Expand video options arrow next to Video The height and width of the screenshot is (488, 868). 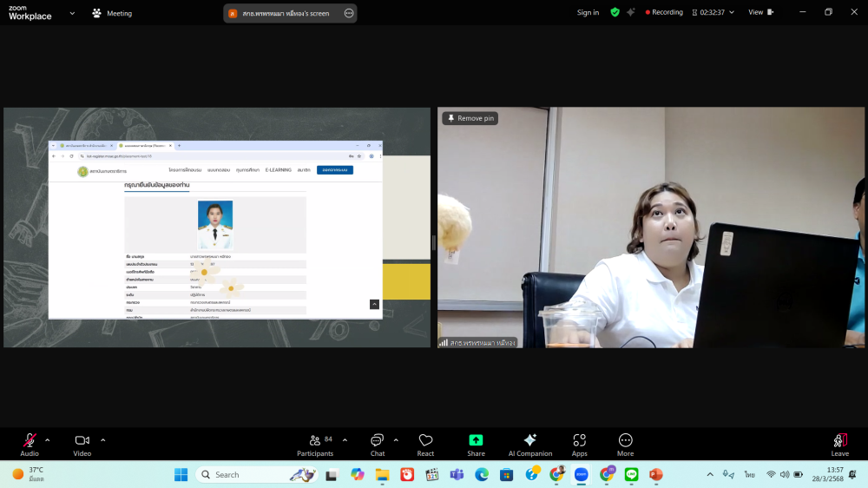point(102,439)
